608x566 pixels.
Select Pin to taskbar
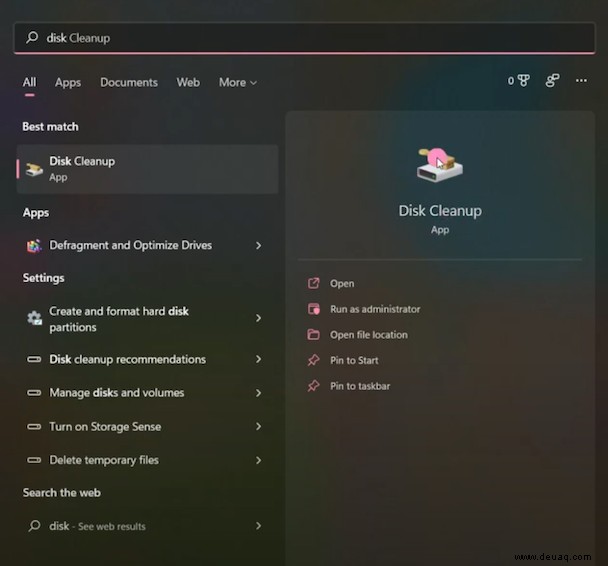(x=360, y=386)
